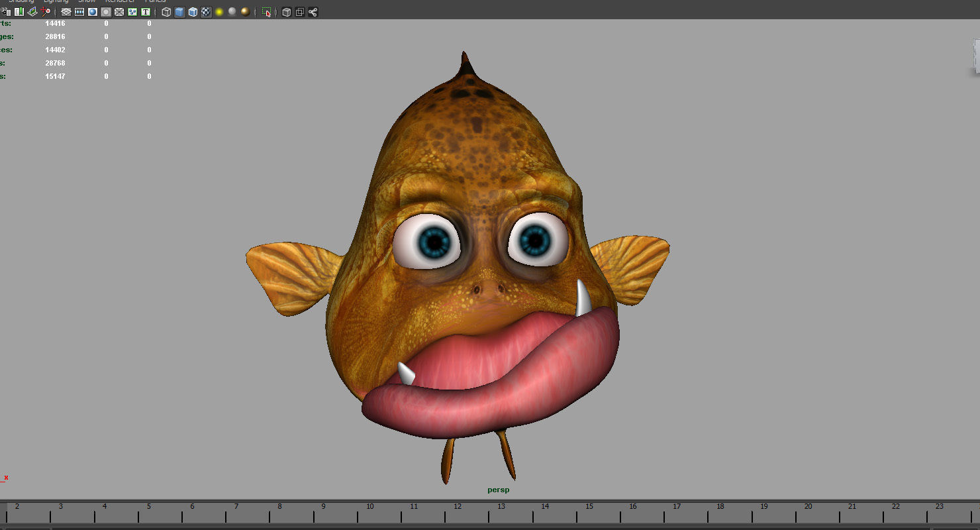Toggle Textured checker sphere icon
980x530 pixels.
[x=206, y=12]
